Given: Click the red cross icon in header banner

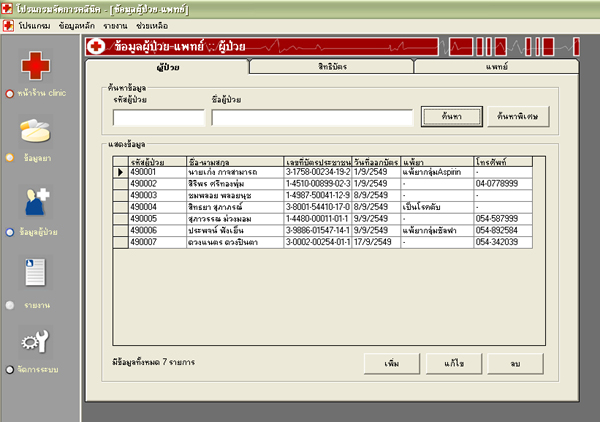Looking at the screenshot, I should point(97,46).
